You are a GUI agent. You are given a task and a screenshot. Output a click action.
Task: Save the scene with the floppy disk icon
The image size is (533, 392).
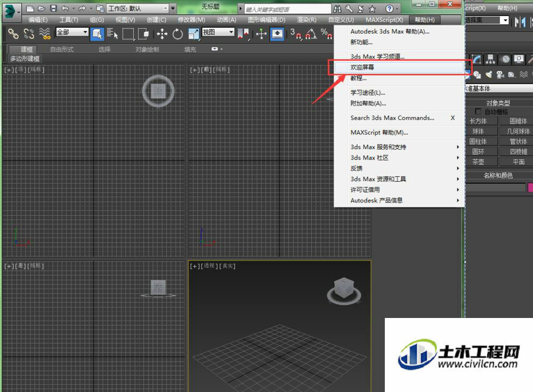pyautogui.click(x=53, y=9)
